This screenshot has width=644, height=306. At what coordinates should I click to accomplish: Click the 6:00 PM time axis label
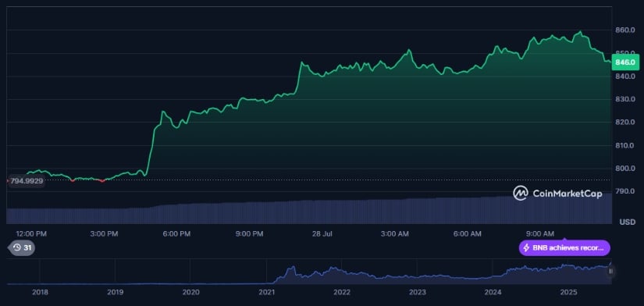[176, 233]
